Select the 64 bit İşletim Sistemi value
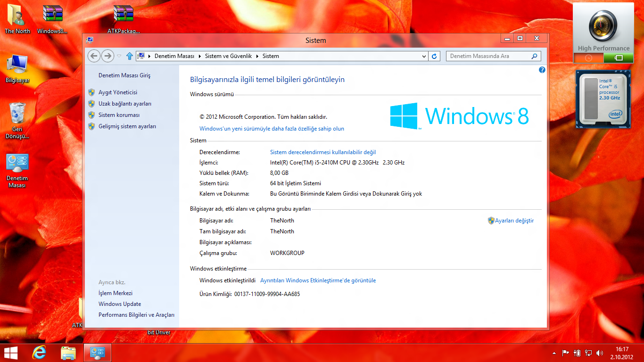 click(x=296, y=183)
